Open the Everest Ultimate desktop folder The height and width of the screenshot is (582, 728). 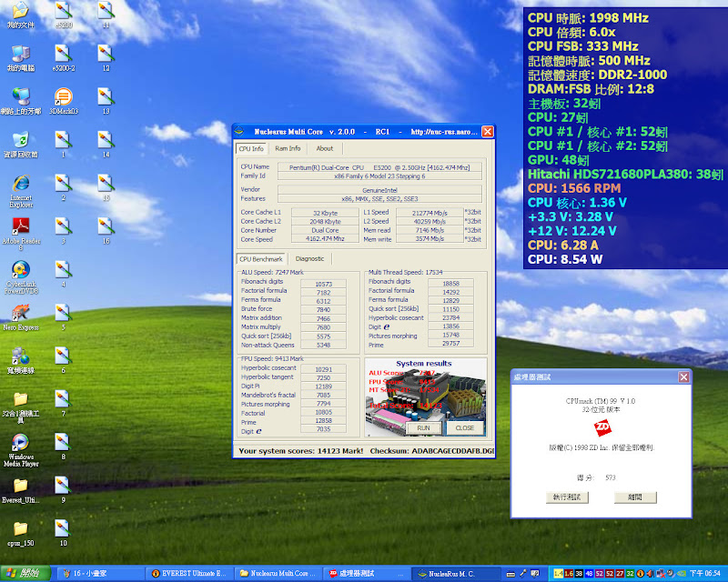(x=20, y=486)
